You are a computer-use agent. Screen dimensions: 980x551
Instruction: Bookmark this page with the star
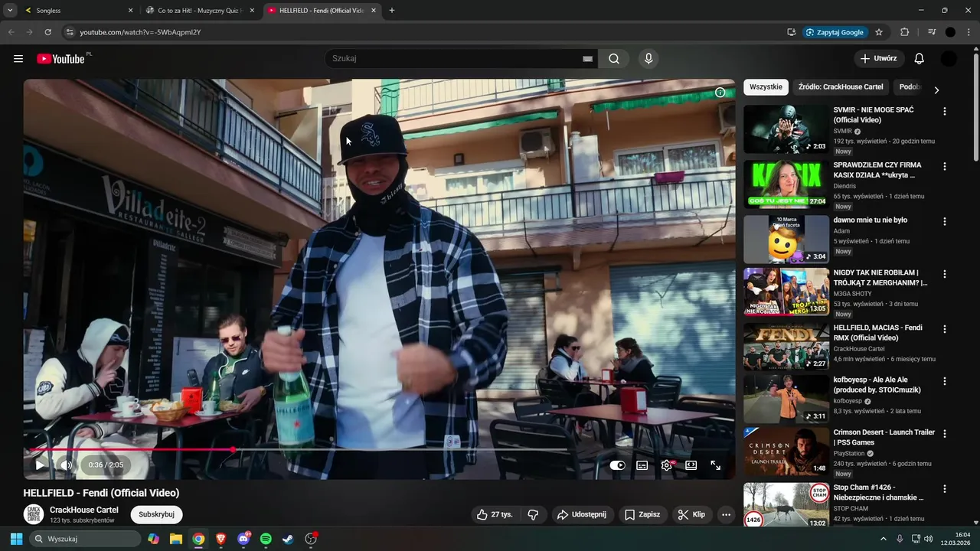pos(879,32)
